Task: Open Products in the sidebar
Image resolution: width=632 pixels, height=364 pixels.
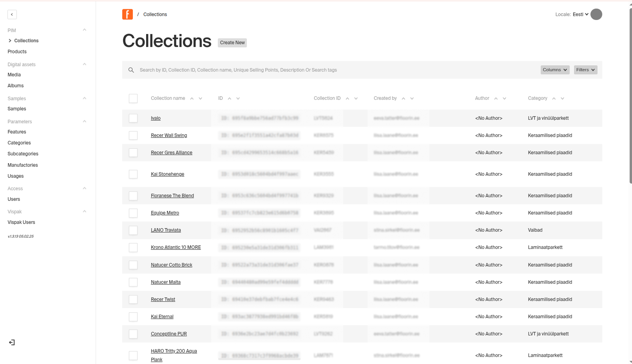Action: point(17,52)
